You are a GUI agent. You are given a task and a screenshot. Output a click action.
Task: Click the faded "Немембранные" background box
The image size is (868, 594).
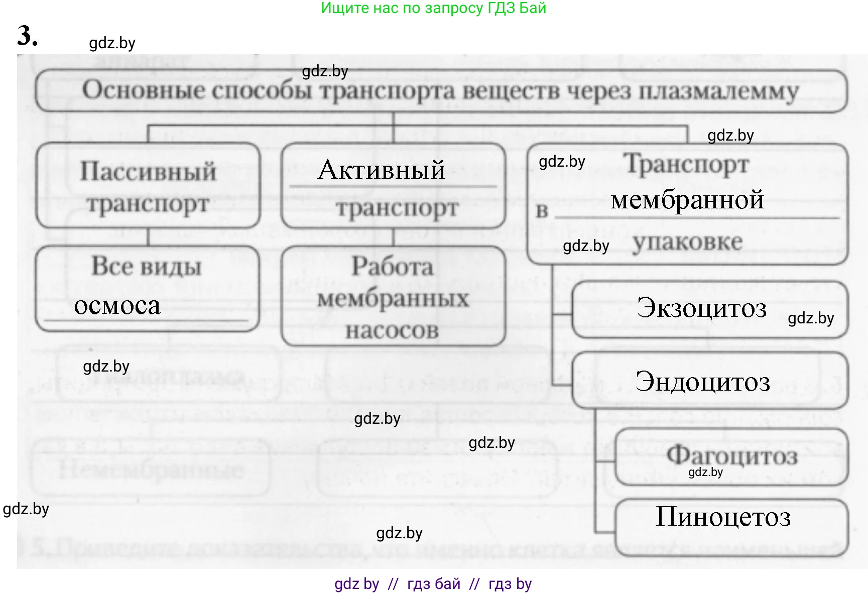tap(151, 469)
